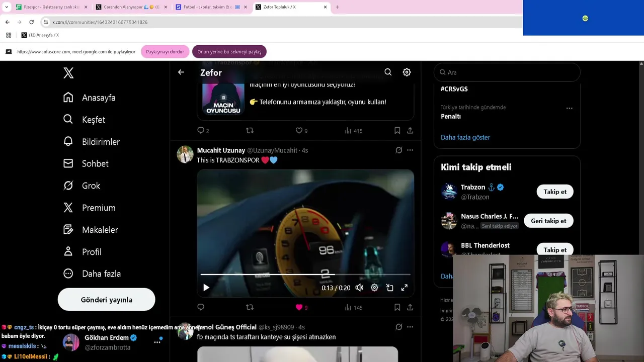The image size is (644, 362).
Task: Reply to Mucahit Uzunay's post
Action: coord(201,307)
